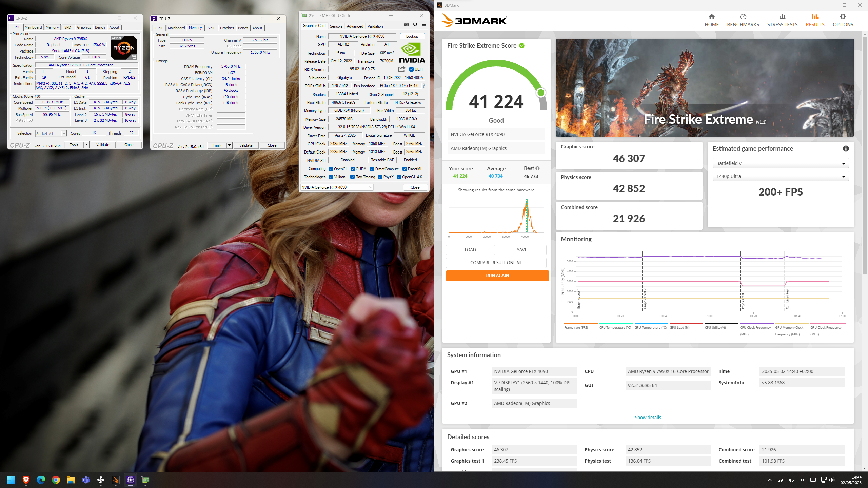
Task: Toggle the UEFI checkbox in GPU-Z
Action: click(411, 69)
